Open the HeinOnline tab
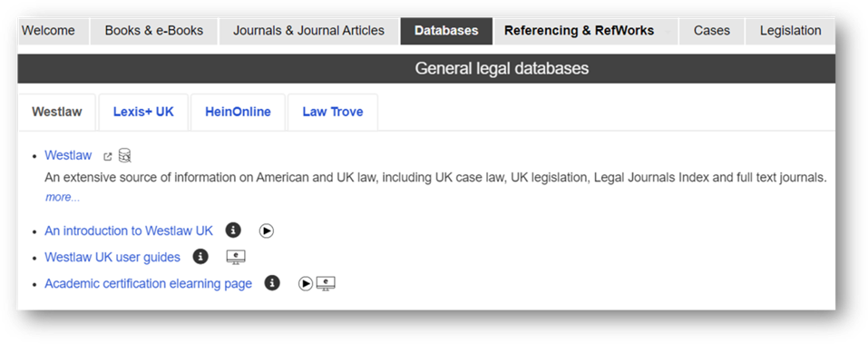Viewport: 868px width, 344px height. pyautogui.click(x=238, y=112)
